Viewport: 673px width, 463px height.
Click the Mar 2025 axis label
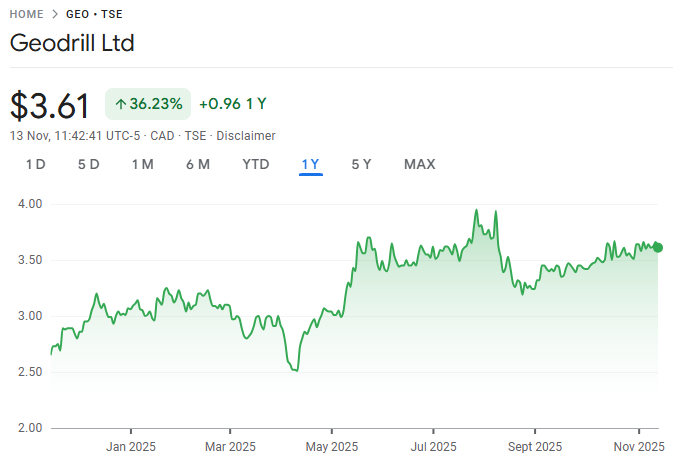230,447
